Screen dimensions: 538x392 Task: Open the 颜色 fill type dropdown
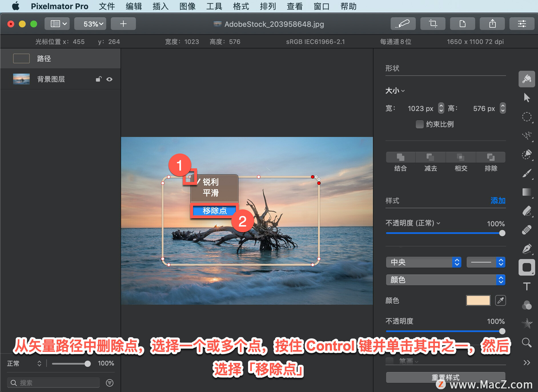pyautogui.click(x=445, y=280)
